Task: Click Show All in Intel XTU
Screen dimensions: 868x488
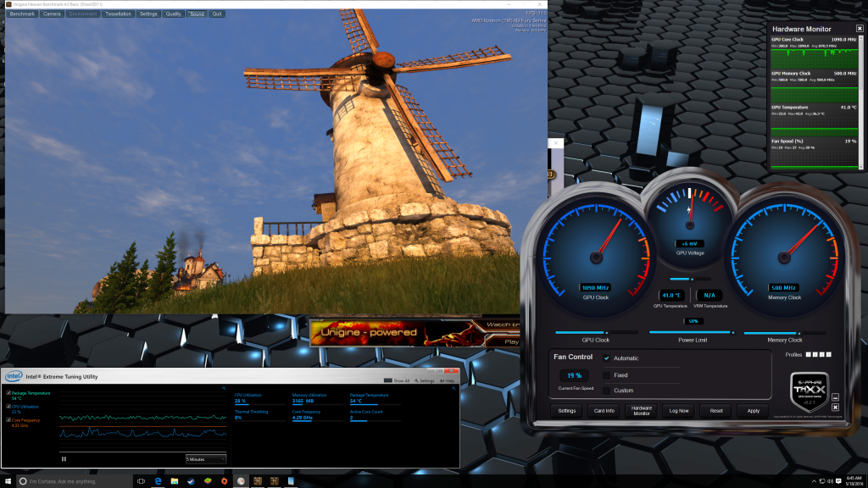Action: 397,380
